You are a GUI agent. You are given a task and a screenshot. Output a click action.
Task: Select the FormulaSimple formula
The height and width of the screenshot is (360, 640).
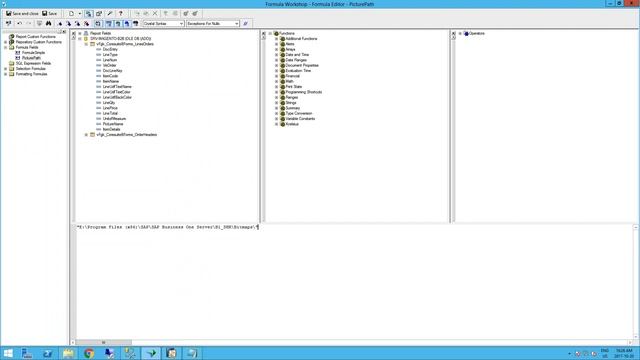[33, 53]
